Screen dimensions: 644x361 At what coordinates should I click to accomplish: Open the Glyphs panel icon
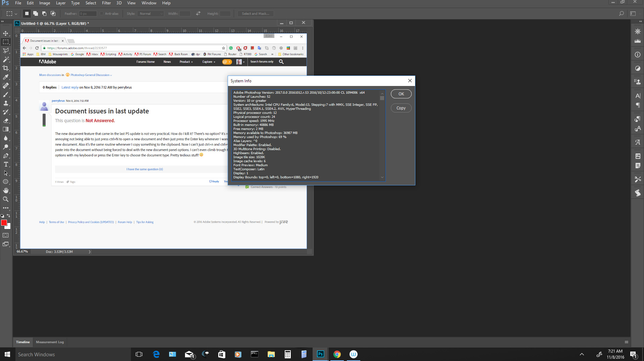point(638,142)
